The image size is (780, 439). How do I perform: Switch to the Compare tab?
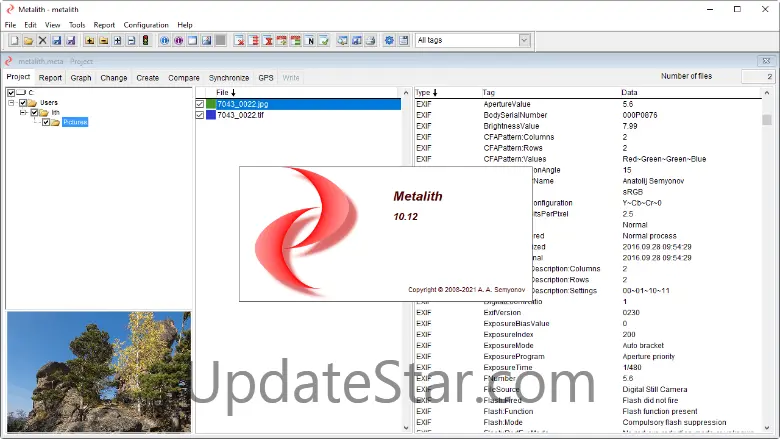tap(184, 78)
